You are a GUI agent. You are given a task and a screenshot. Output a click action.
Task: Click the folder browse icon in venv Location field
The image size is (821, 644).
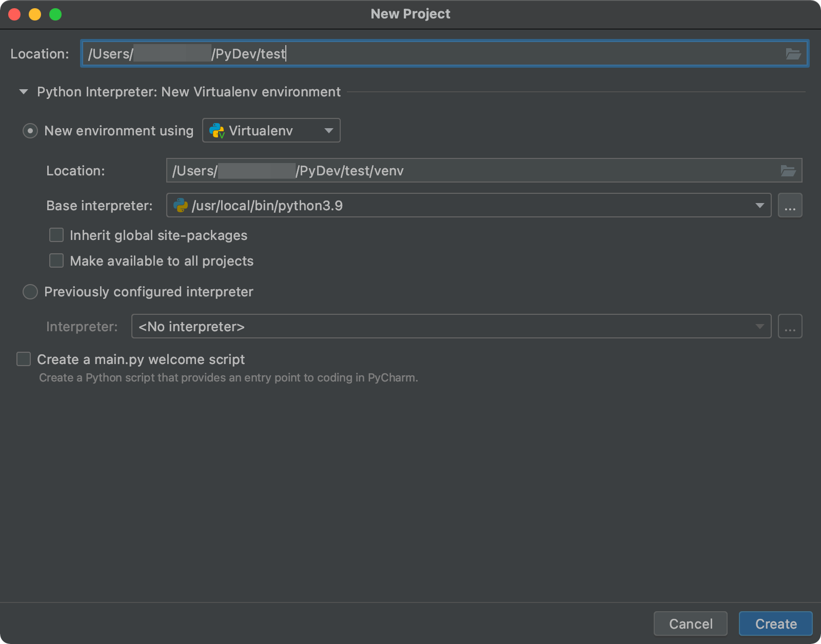788,171
